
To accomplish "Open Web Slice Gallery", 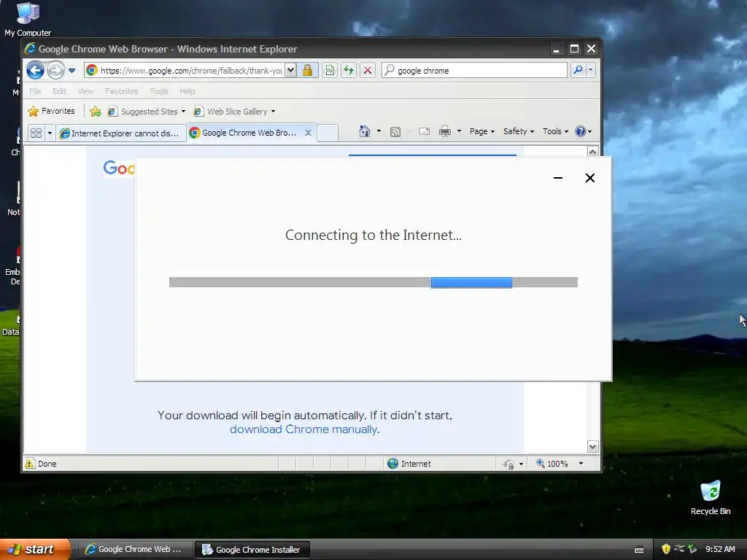I will click(234, 112).
